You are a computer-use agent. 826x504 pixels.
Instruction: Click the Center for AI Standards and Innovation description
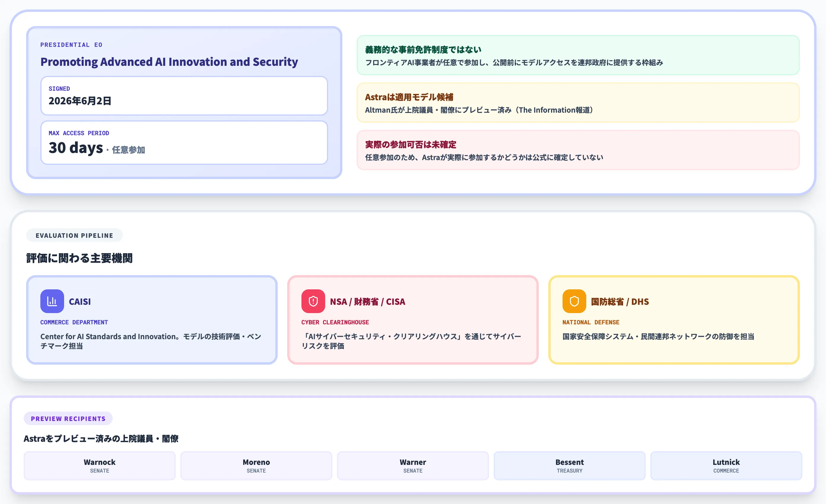(x=151, y=341)
